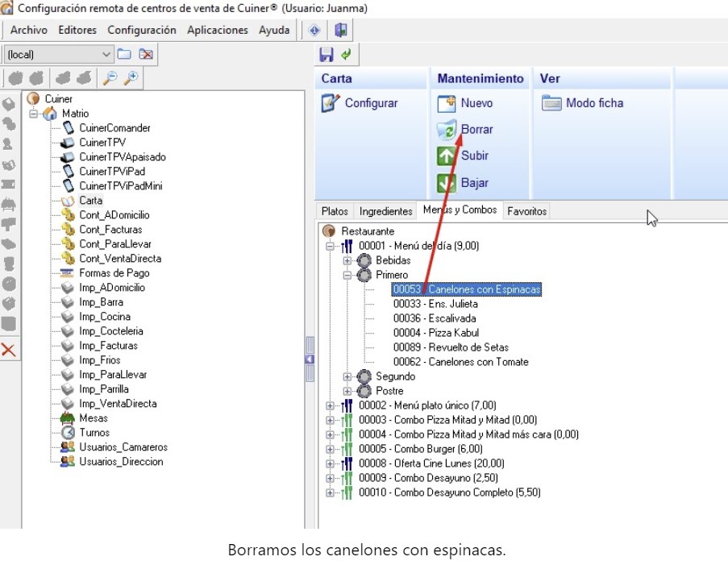The image size is (728, 569).
Task: Click the green Subir up arrow icon
Action: [446, 156]
